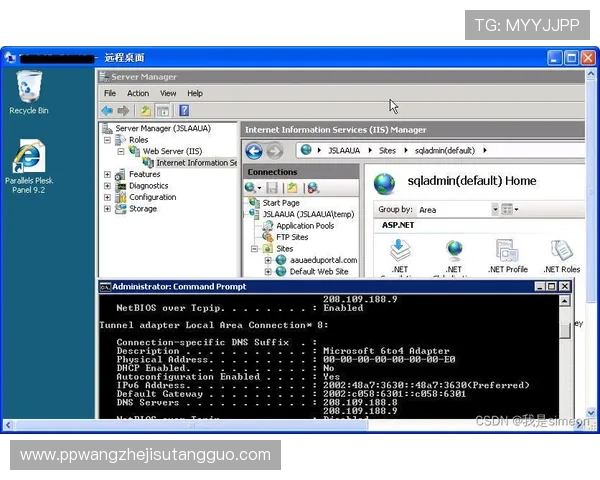Click the Connections up folder icon
This screenshot has height=480, width=600.
point(292,188)
